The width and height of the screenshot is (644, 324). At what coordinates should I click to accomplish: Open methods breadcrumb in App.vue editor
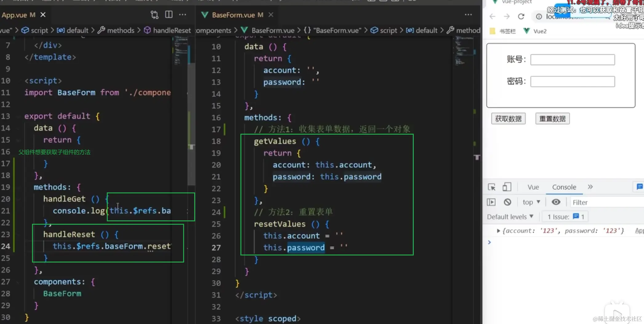pos(116,30)
